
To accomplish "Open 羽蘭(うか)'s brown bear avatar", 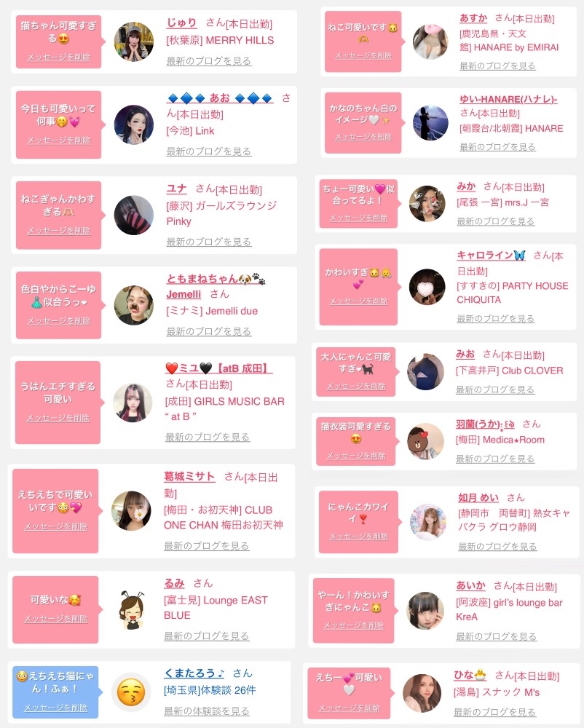I will pyautogui.click(x=426, y=441).
